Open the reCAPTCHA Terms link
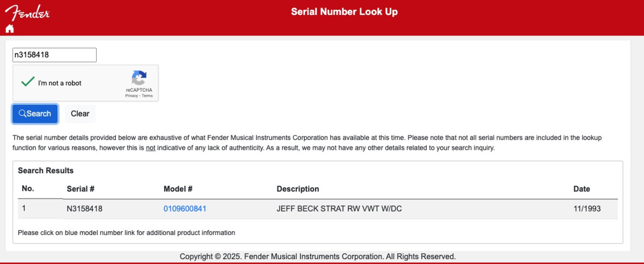 coord(147,96)
